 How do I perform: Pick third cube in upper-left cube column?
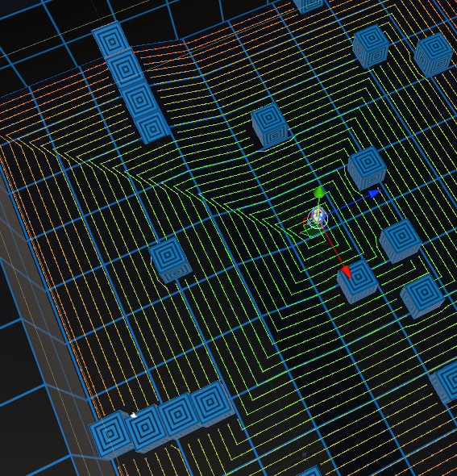pos(139,98)
